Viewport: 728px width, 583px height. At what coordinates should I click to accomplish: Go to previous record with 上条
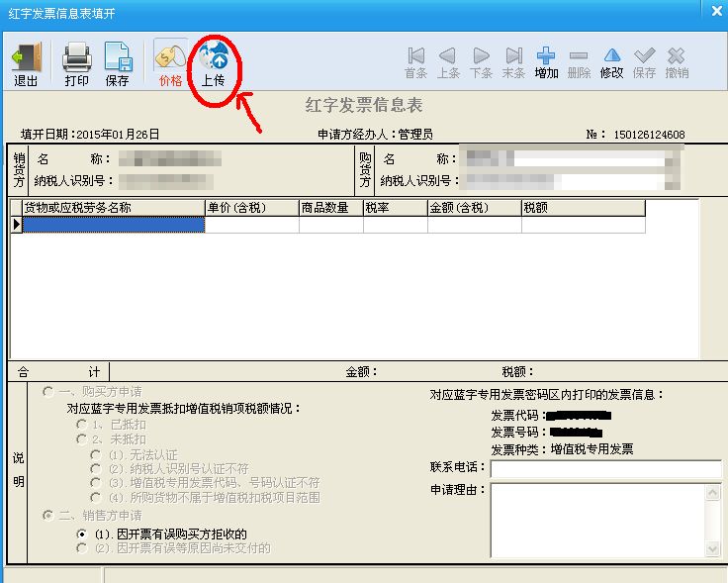(x=448, y=62)
